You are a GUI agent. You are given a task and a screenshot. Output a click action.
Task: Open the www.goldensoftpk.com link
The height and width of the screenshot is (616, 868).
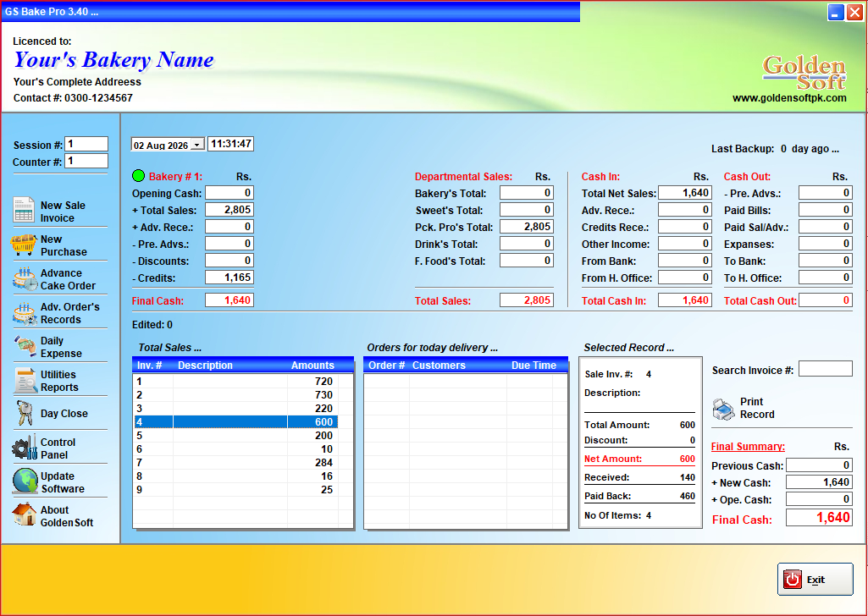coord(789,98)
